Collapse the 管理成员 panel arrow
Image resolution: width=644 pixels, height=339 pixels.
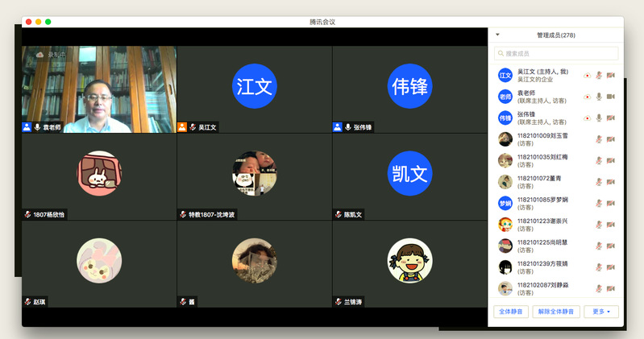tap(497, 35)
